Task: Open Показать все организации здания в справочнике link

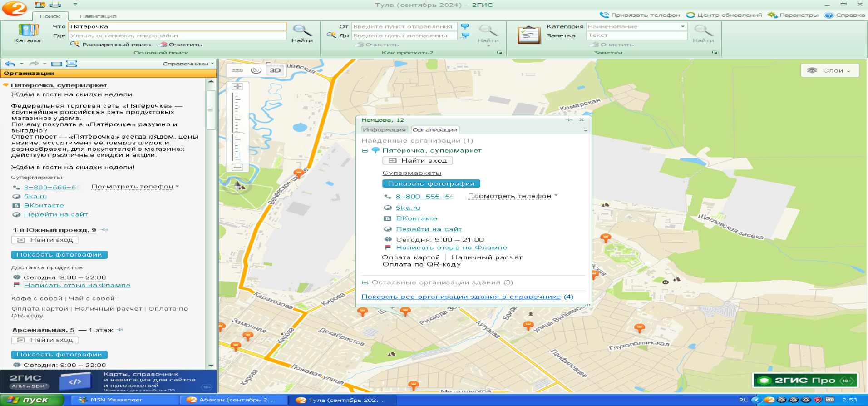Action: click(461, 297)
